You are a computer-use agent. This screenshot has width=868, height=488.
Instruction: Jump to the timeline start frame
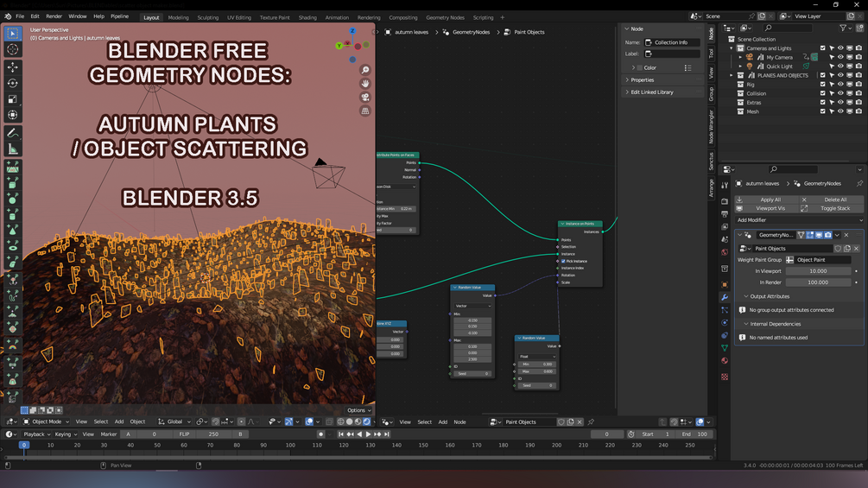tap(341, 434)
